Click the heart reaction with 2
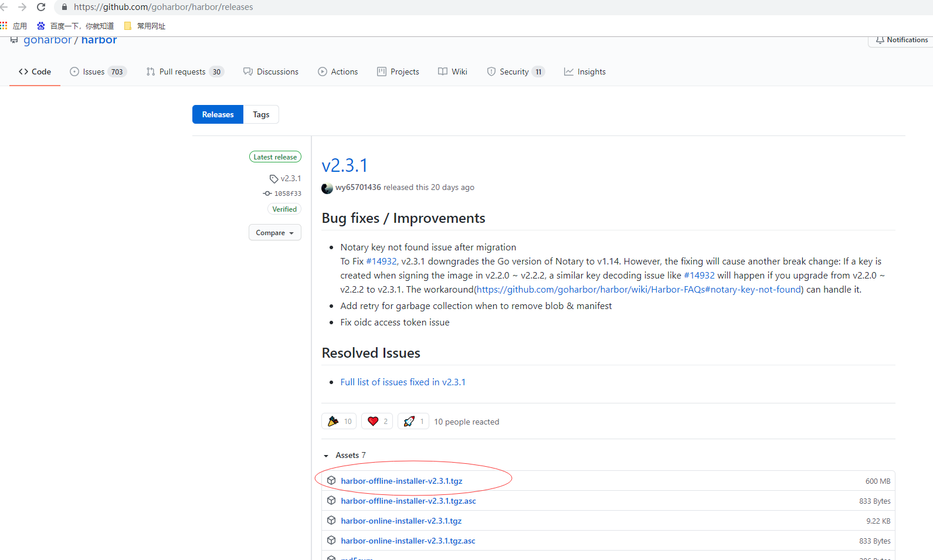The height and width of the screenshot is (560, 933). [x=377, y=421]
